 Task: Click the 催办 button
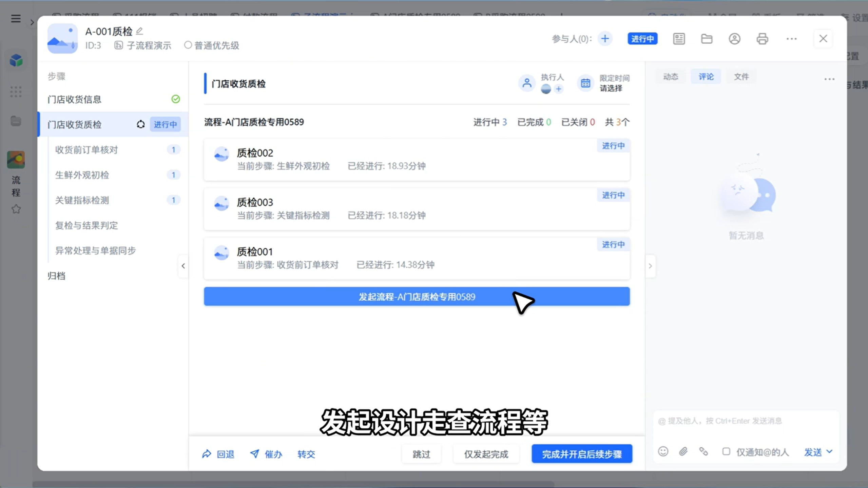pyautogui.click(x=266, y=454)
